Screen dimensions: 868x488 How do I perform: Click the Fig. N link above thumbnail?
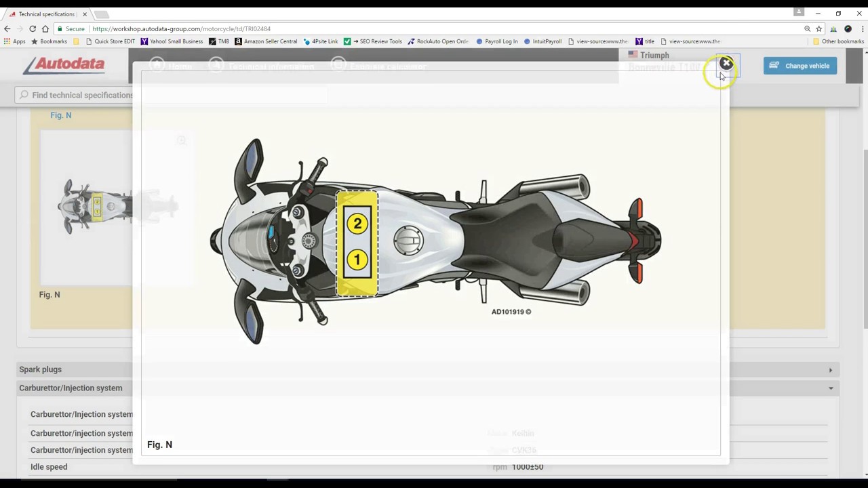(60, 115)
